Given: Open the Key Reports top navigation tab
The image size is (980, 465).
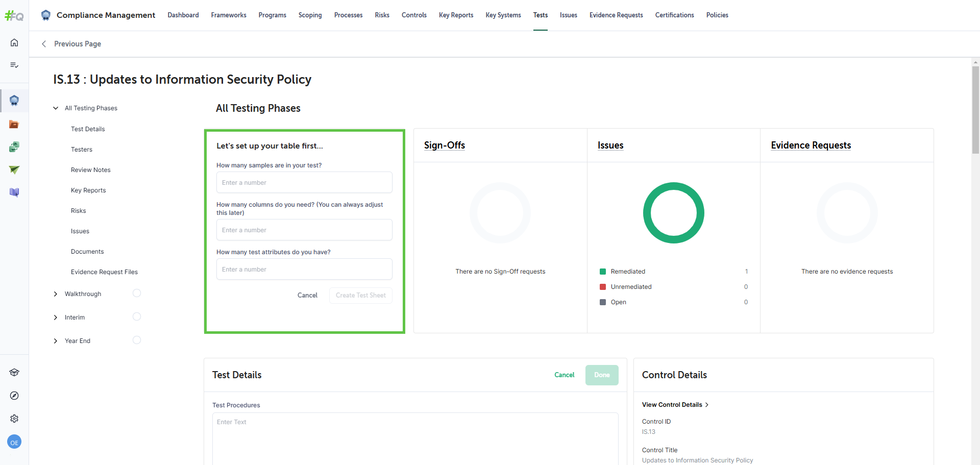Looking at the screenshot, I should (456, 15).
